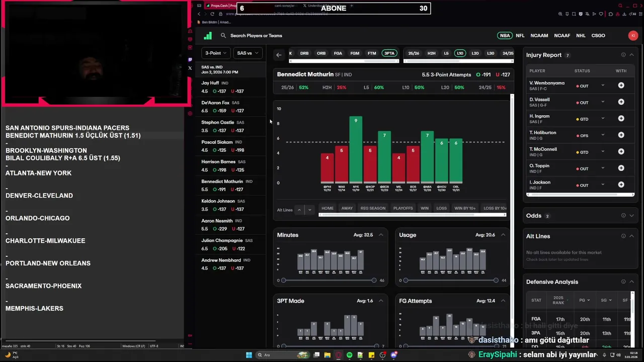Select the L20 game range
Image resolution: width=644 pixels, height=362 pixels.
click(x=475, y=53)
